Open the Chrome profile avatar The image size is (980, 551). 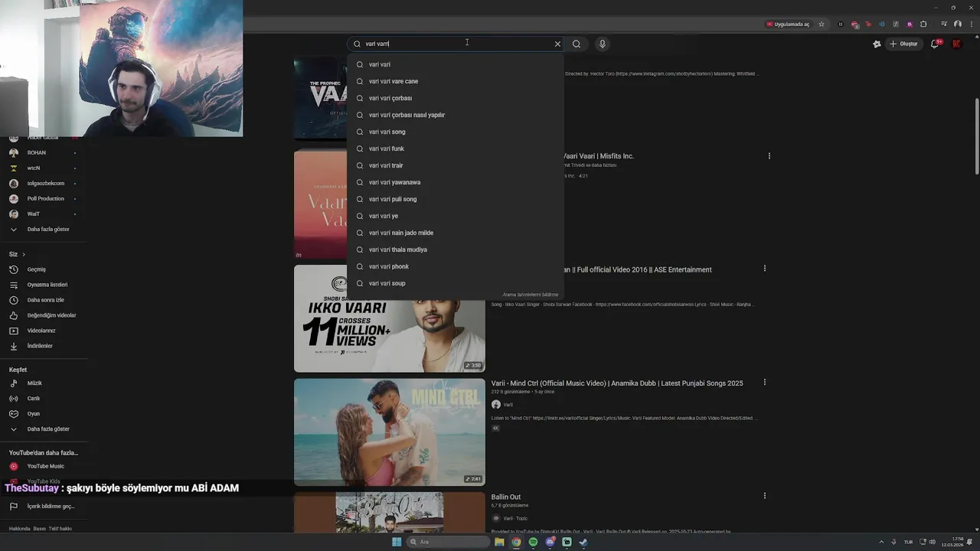957,24
